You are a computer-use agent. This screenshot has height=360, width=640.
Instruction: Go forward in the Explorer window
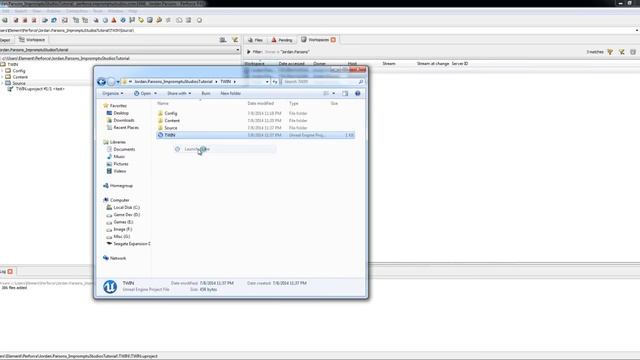point(111,82)
